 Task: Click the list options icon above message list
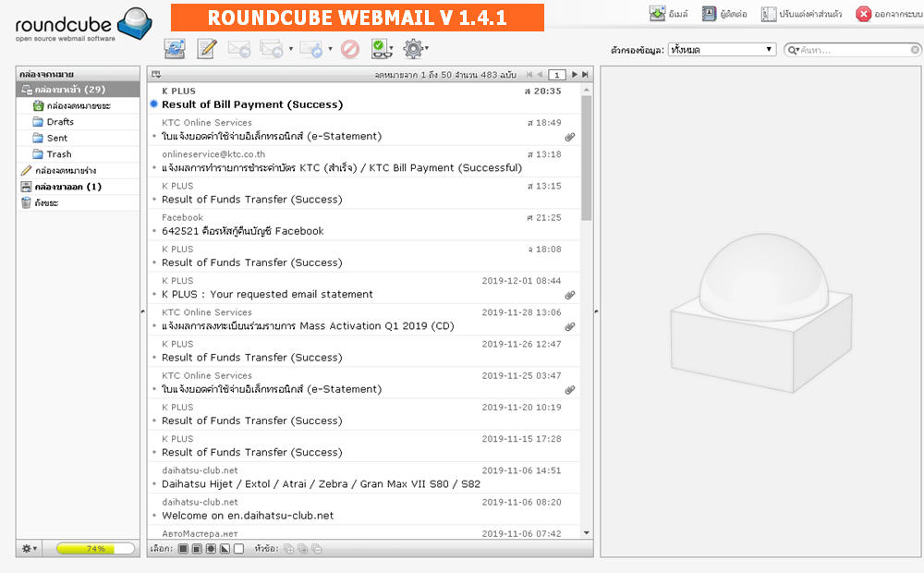156,74
